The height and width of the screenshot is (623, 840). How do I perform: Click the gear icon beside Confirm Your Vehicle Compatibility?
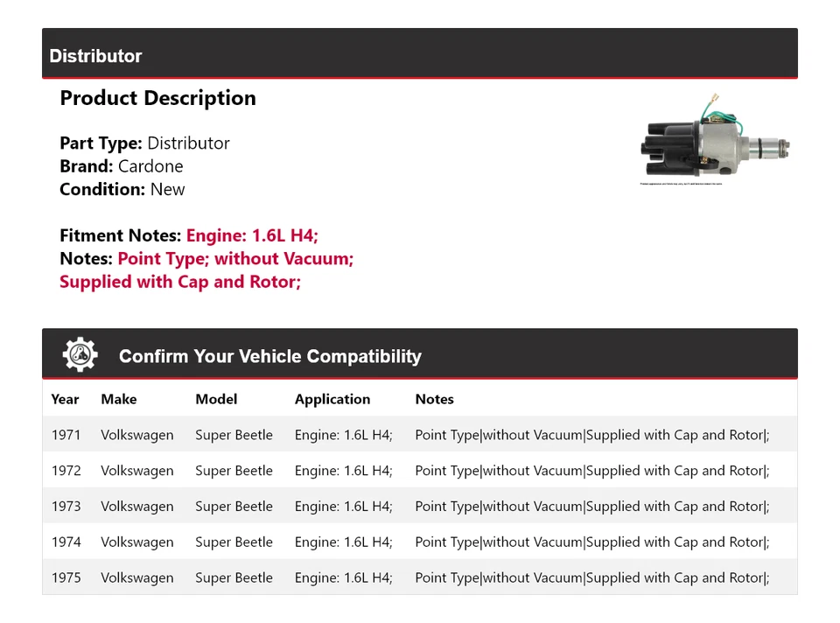point(80,354)
